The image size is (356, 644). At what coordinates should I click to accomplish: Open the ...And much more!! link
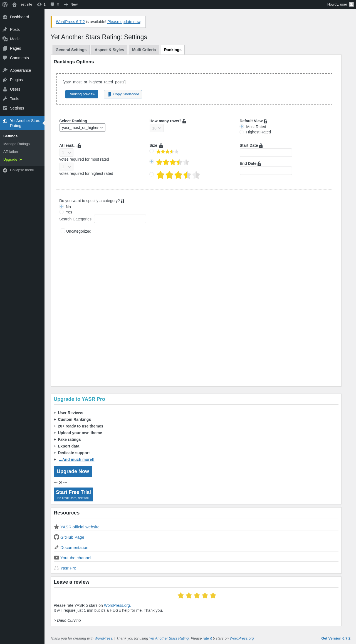(x=77, y=459)
